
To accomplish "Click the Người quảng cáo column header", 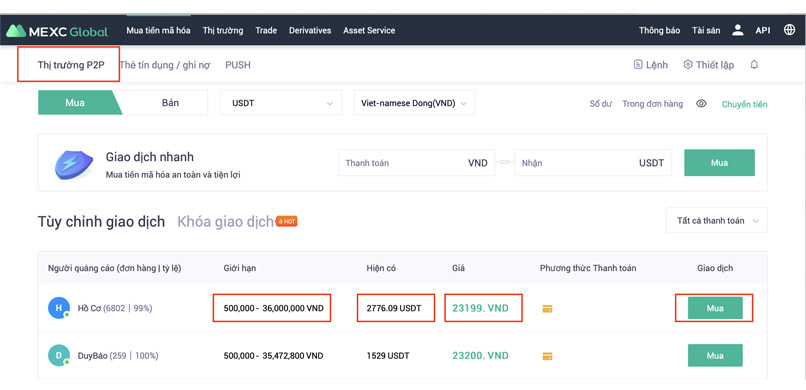I will tap(114, 268).
